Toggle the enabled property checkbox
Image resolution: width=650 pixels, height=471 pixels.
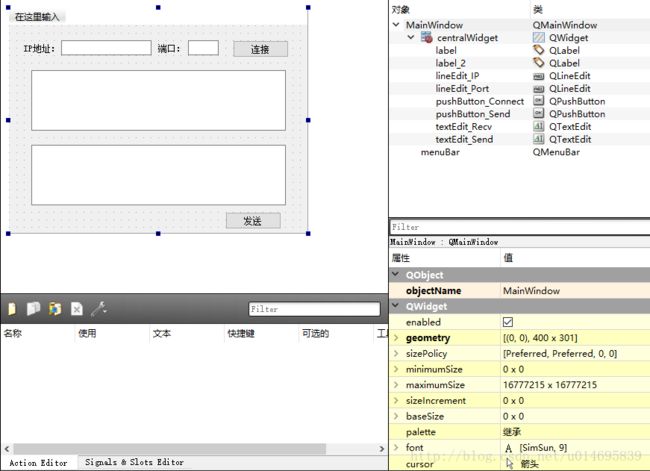[508, 322]
